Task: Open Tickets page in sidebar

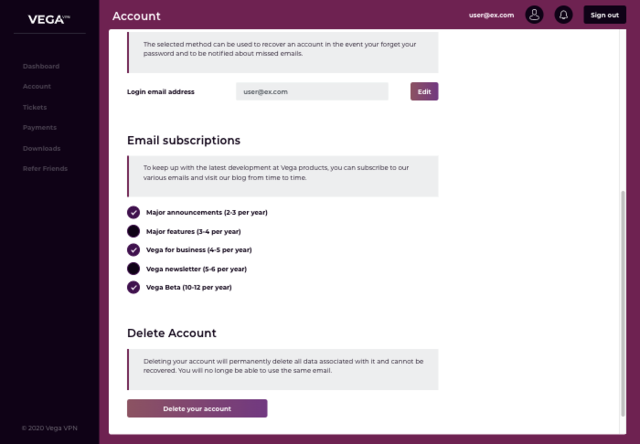Action: click(x=34, y=107)
